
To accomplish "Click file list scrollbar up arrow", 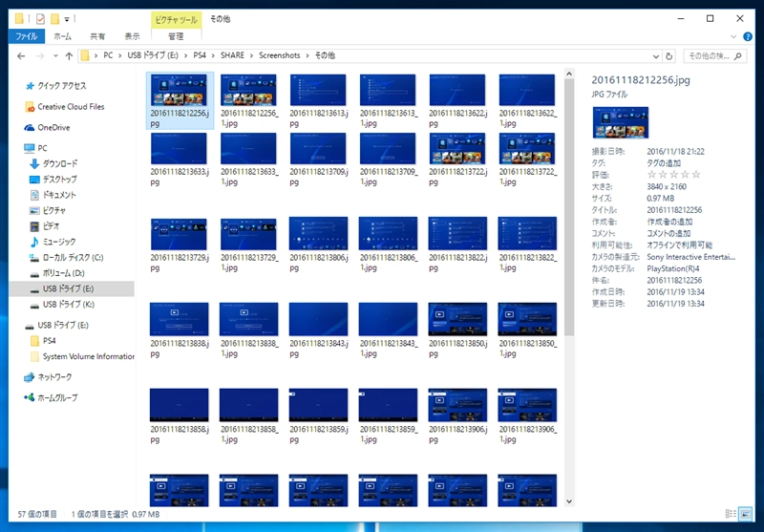I will point(569,74).
